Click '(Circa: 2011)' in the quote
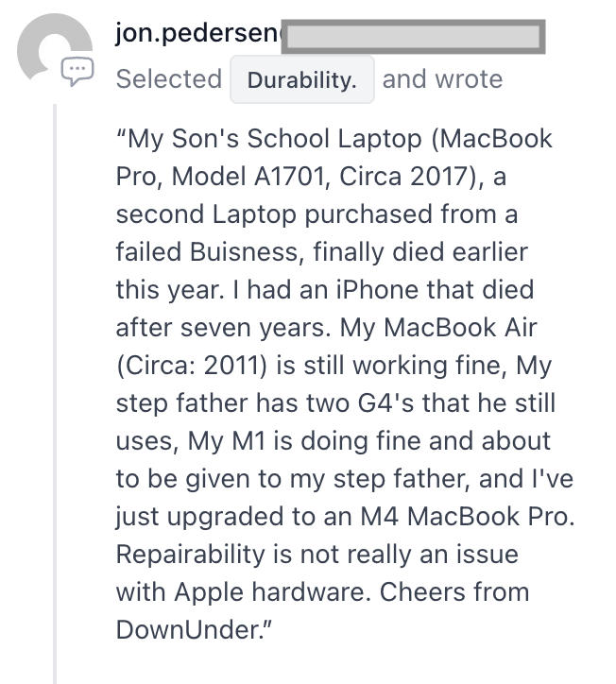This screenshot has width=616, height=684. pos(191,365)
